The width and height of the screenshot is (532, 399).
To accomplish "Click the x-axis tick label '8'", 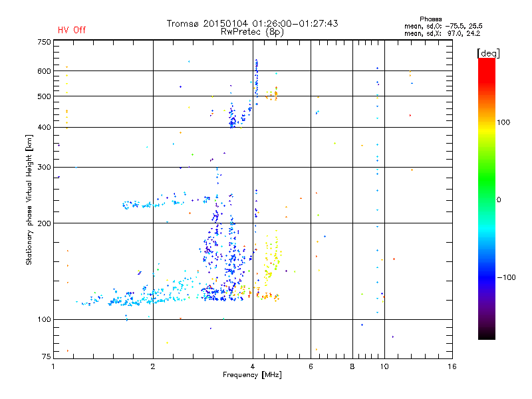I will pyautogui.click(x=352, y=366).
